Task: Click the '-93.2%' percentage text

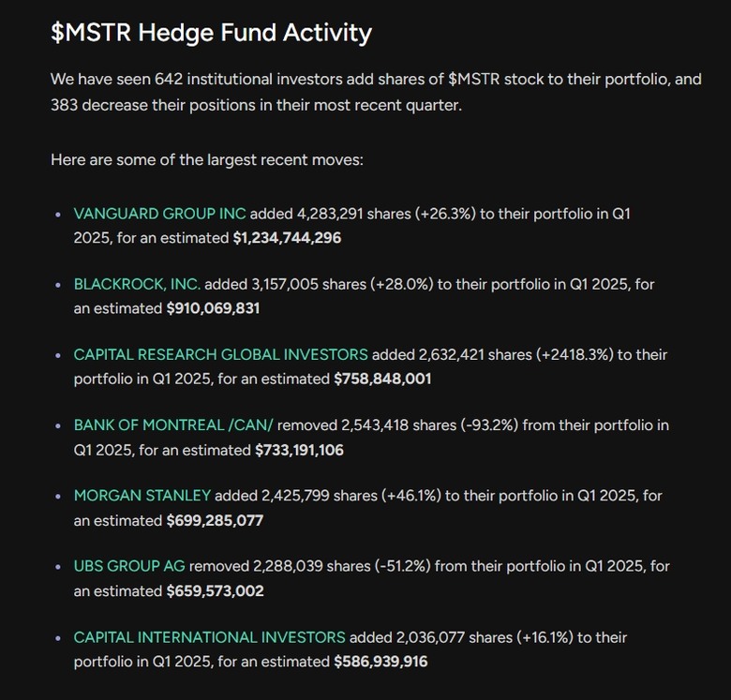Action: click(489, 425)
